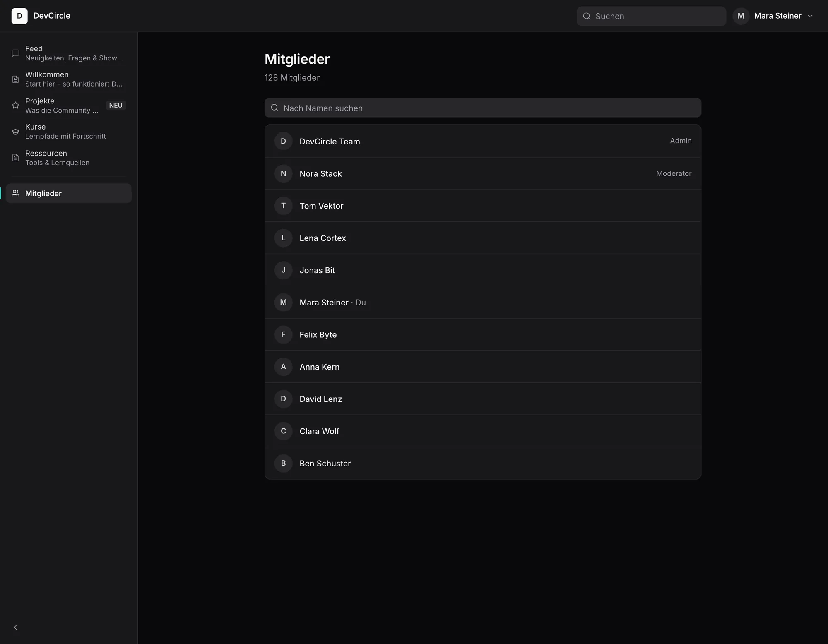The height and width of the screenshot is (644, 828).
Task: Click the Projekte star icon
Action: pos(16,106)
